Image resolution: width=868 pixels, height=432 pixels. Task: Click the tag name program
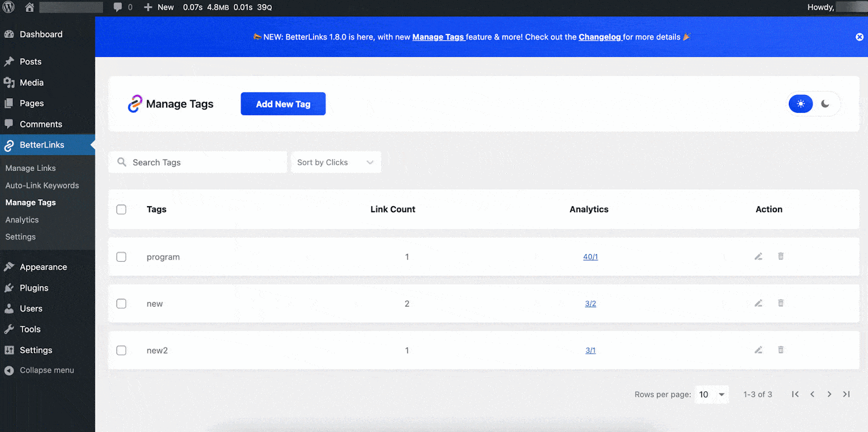(163, 257)
